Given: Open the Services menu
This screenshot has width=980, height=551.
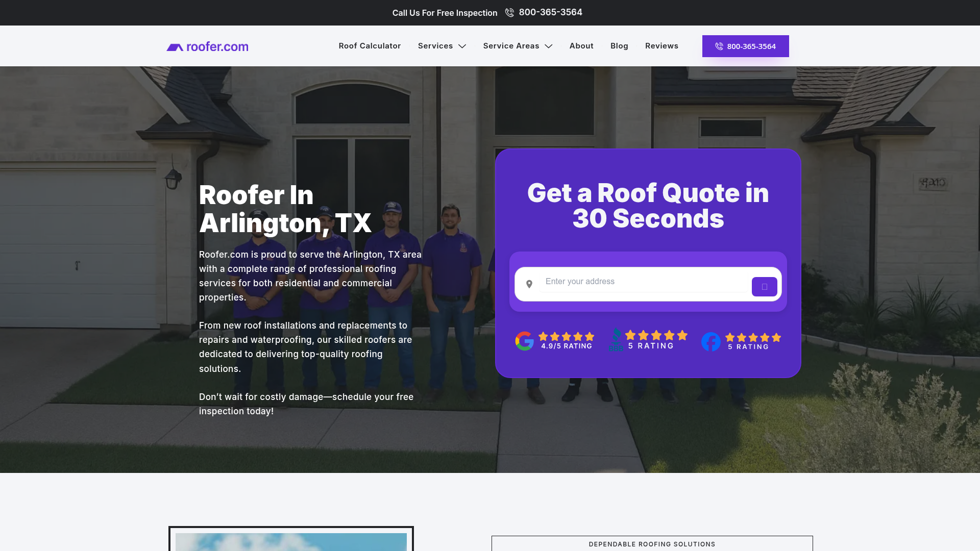Looking at the screenshot, I should pos(435,46).
